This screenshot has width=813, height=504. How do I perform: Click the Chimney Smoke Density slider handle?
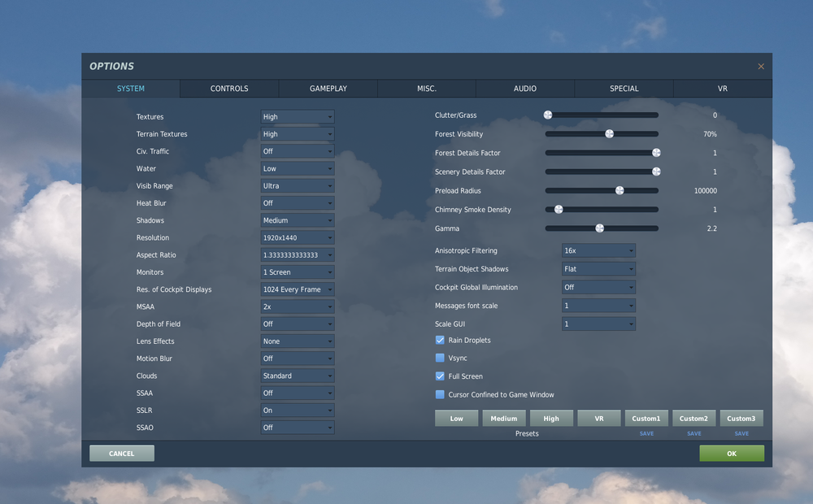[559, 210]
